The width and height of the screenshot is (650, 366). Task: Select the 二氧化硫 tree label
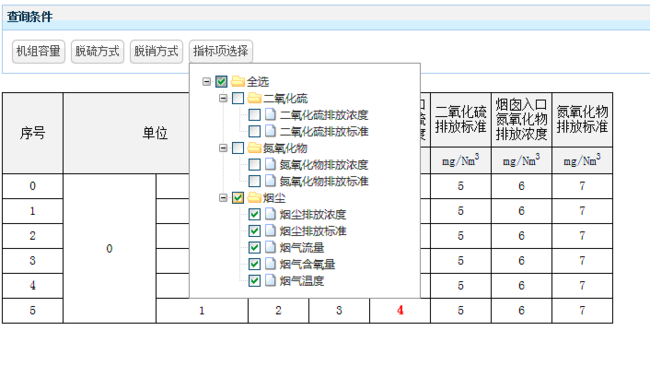285,99
